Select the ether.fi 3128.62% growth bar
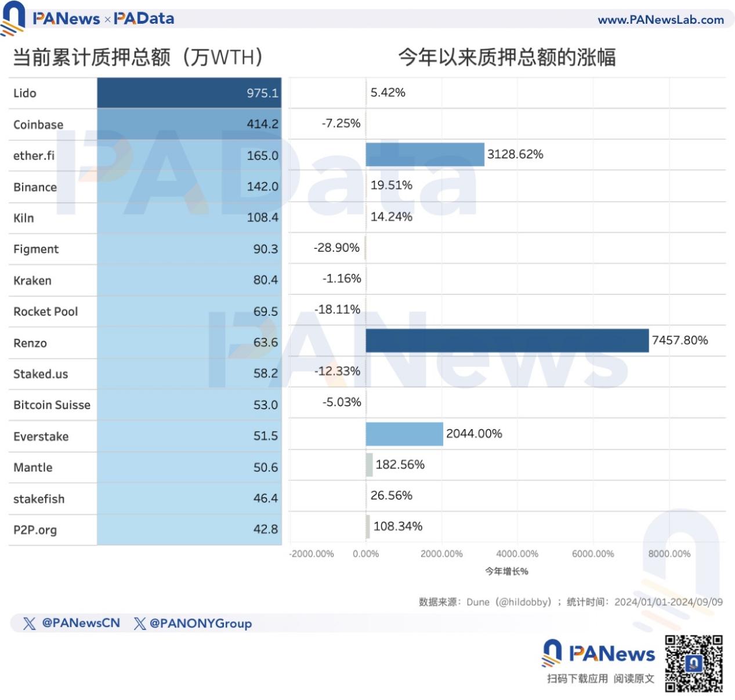The width and height of the screenshot is (735, 700). click(x=425, y=154)
